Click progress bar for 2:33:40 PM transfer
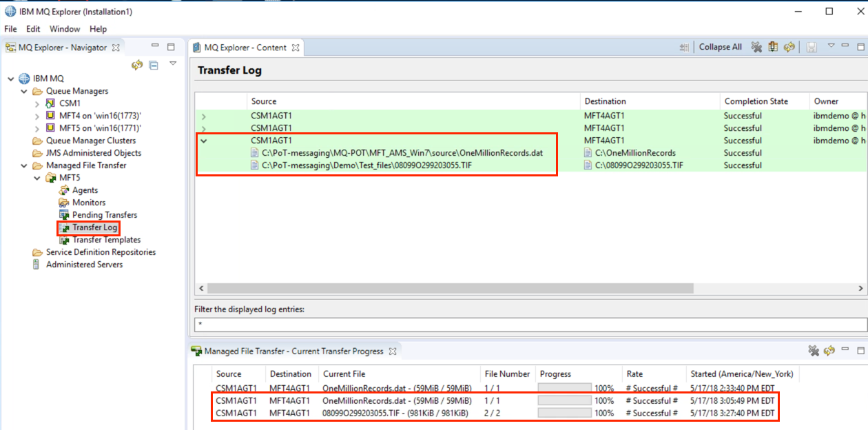Viewport: 868px width, 430px height. (564, 389)
